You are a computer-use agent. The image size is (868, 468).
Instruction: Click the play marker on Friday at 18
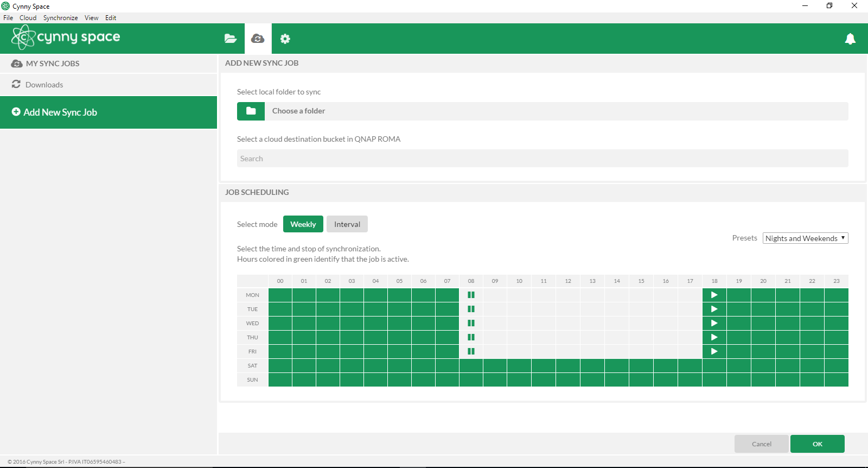(x=714, y=351)
